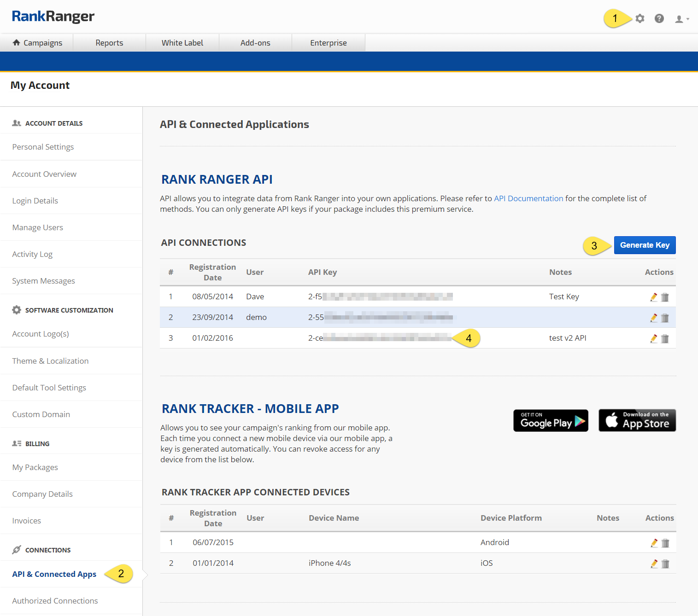Delete the test v2 API key
Image resolution: width=698 pixels, height=616 pixels.
point(665,338)
